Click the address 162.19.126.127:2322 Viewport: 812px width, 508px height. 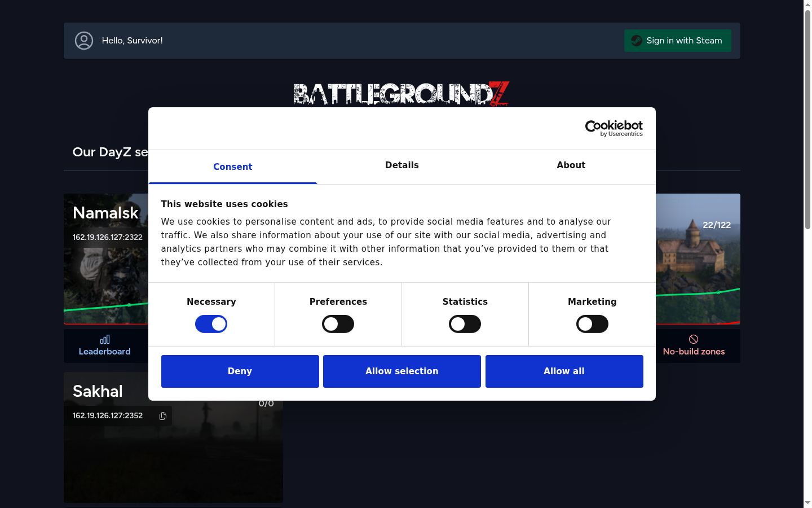coord(108,237)
